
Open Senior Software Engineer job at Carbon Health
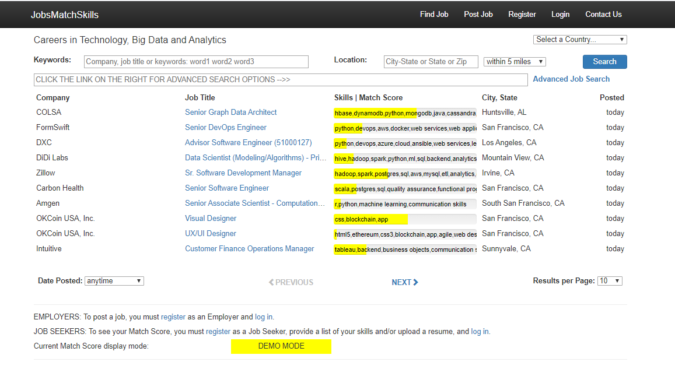(227, 188)
